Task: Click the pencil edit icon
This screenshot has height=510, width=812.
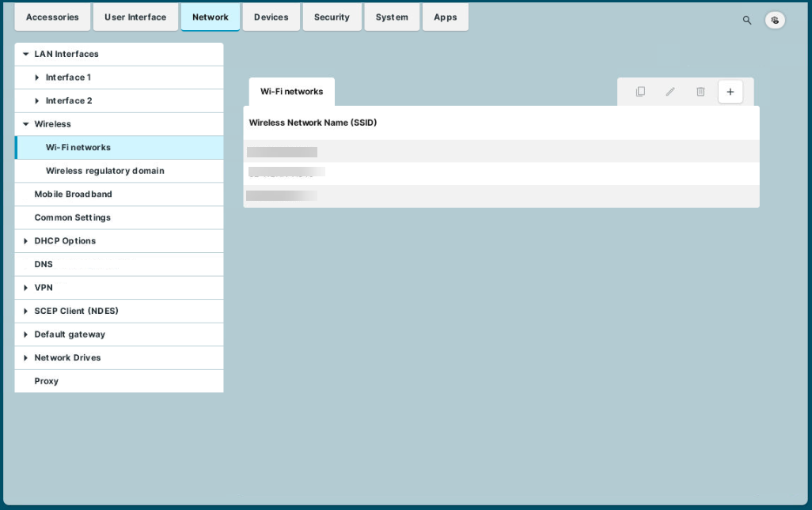Action: point(670,92)
